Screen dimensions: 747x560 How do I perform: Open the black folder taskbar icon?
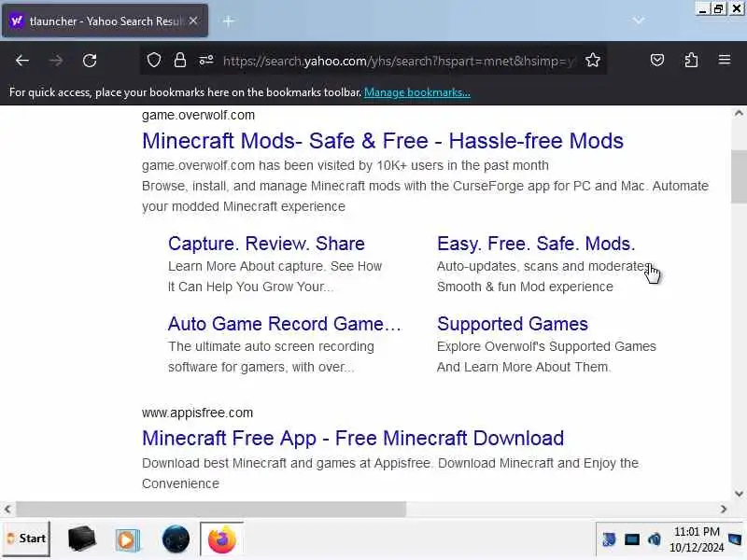81,539
